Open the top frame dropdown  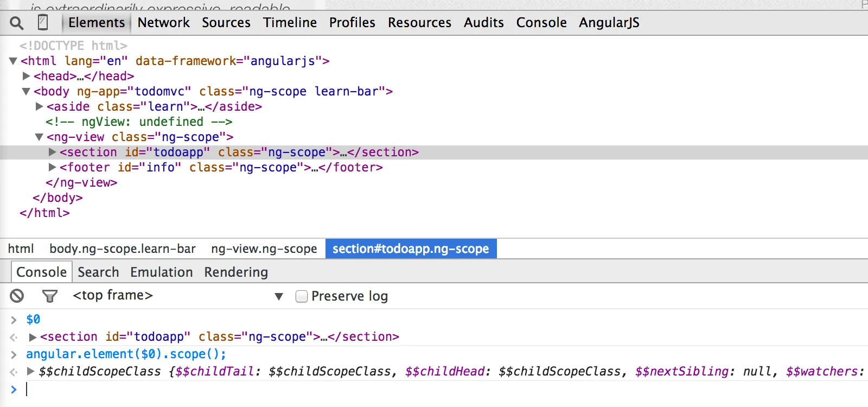[278, 296]
